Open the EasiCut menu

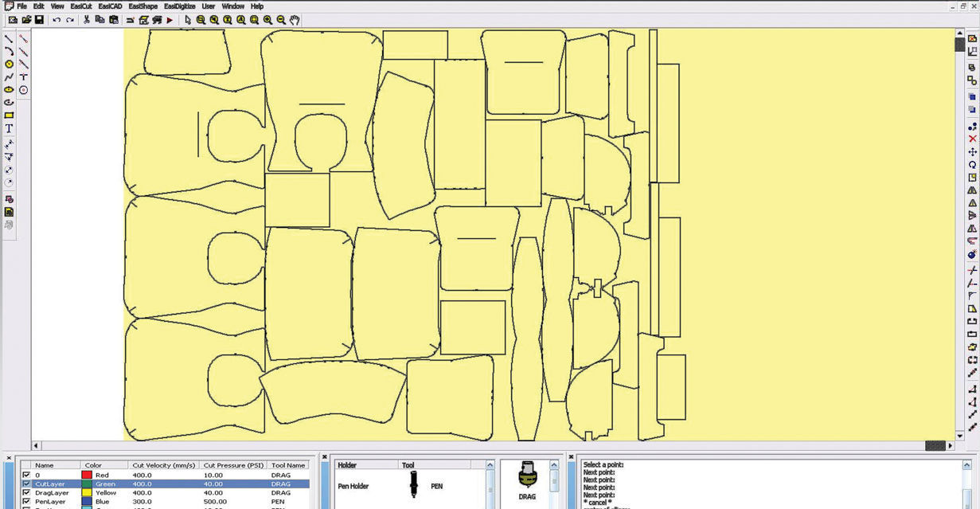coord(80,6)
